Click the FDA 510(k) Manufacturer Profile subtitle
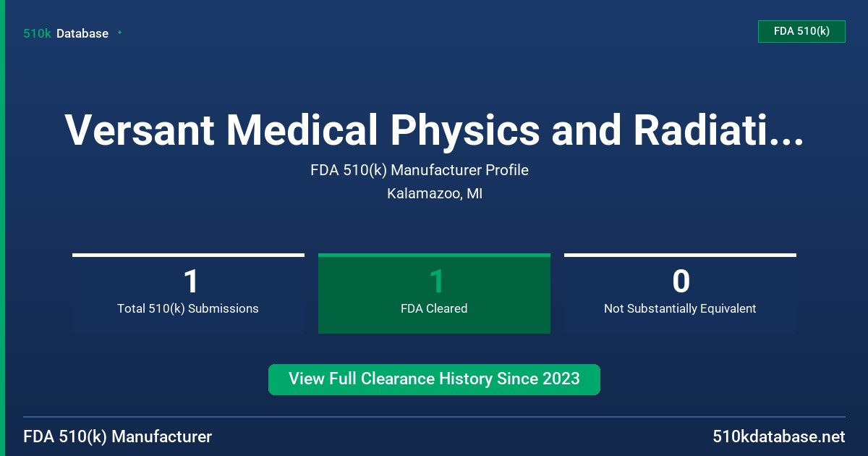Viewport: 868px width, 456px height. pos(420,170)
